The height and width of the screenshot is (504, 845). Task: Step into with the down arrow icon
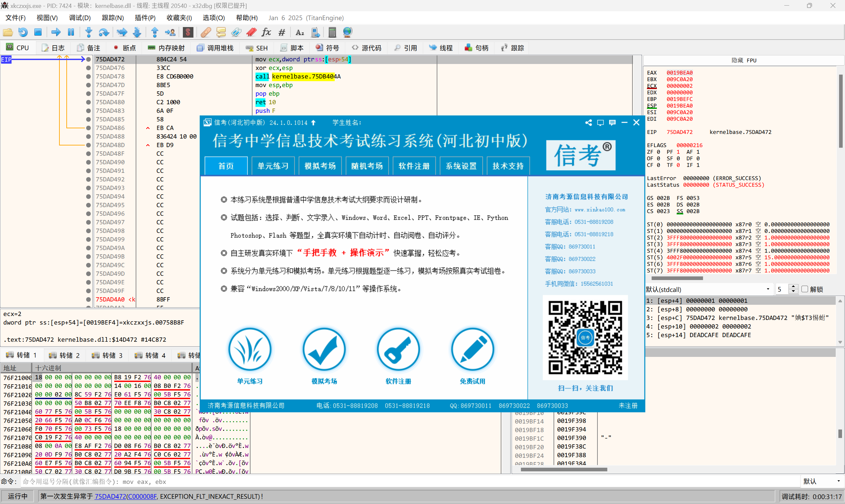pyautogui.click(x=89, y=32)
